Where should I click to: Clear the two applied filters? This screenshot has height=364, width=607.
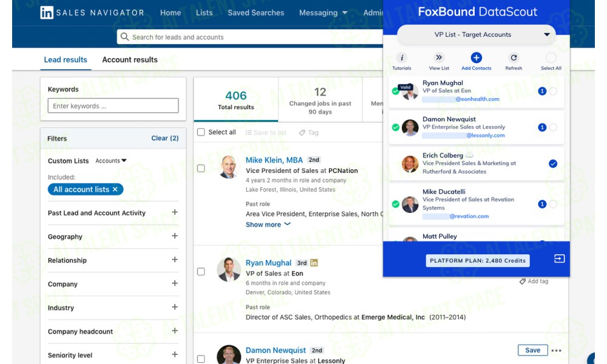165,138
